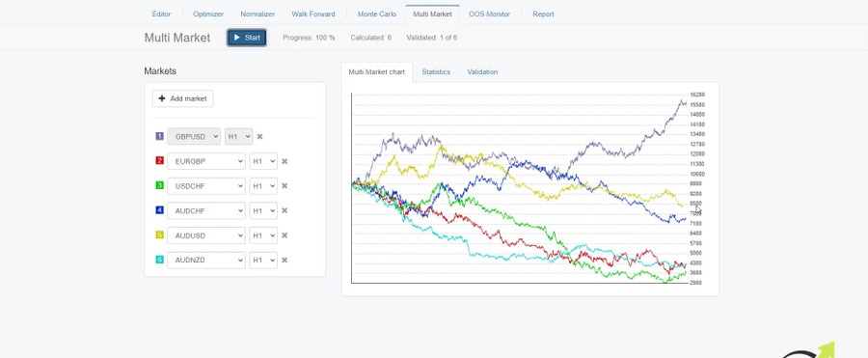Select the Multi Market tab
This screenshot has height=358, width=868.
432,14
